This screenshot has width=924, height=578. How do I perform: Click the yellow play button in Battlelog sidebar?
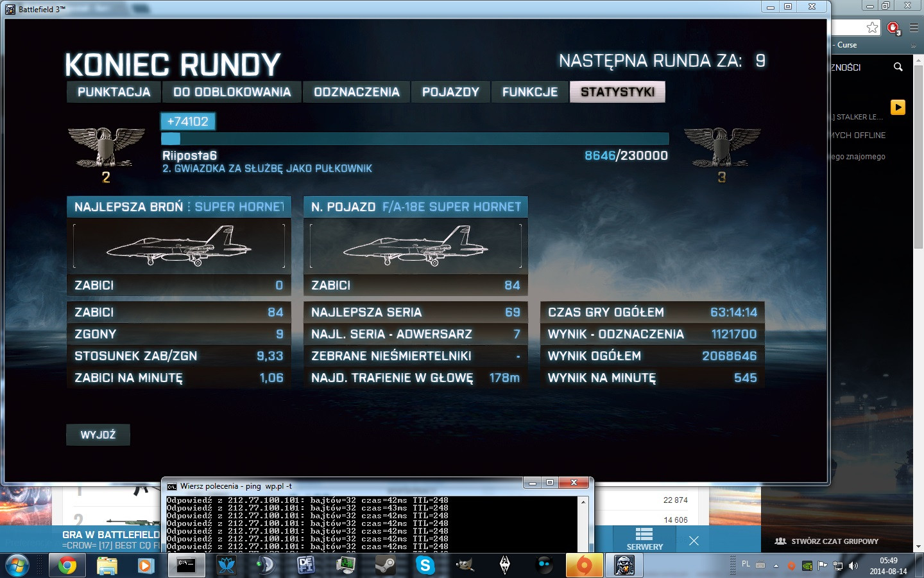(898, 107)
